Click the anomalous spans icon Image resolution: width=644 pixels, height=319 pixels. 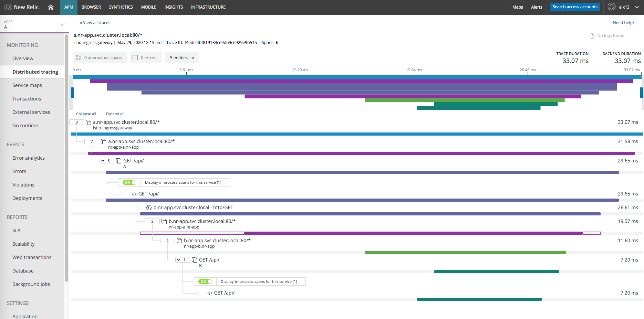[79, 58]
